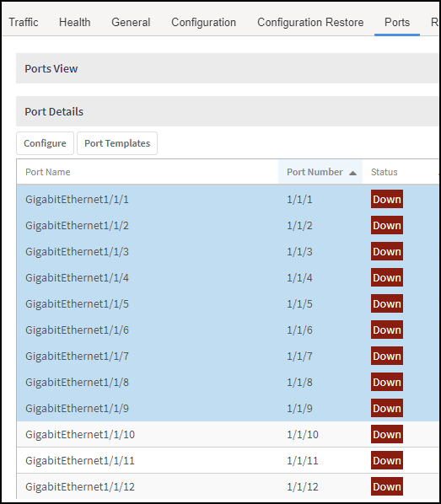Select row GigabitEthernet1/1/7

click(228, 356)
